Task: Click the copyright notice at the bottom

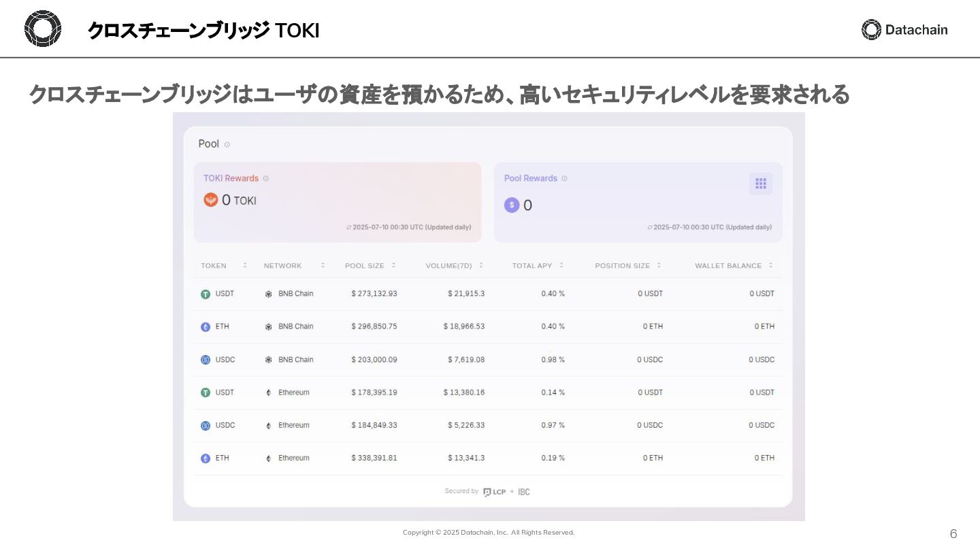Action: tap(489, 533)
